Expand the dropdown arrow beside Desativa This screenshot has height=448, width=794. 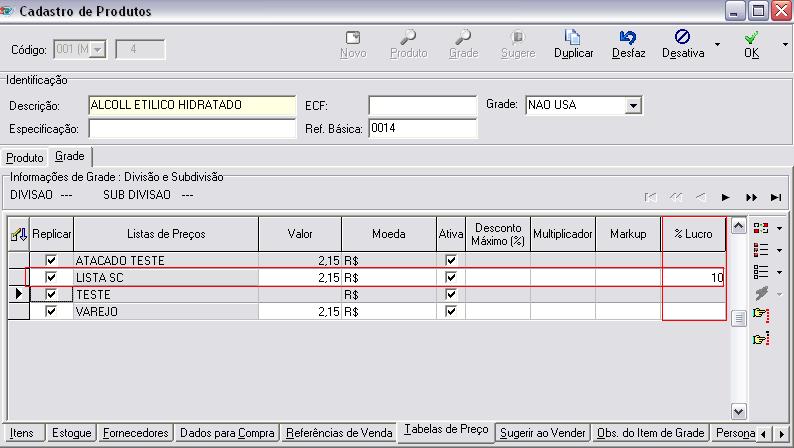pyautogui.click(x=718, y=45)
